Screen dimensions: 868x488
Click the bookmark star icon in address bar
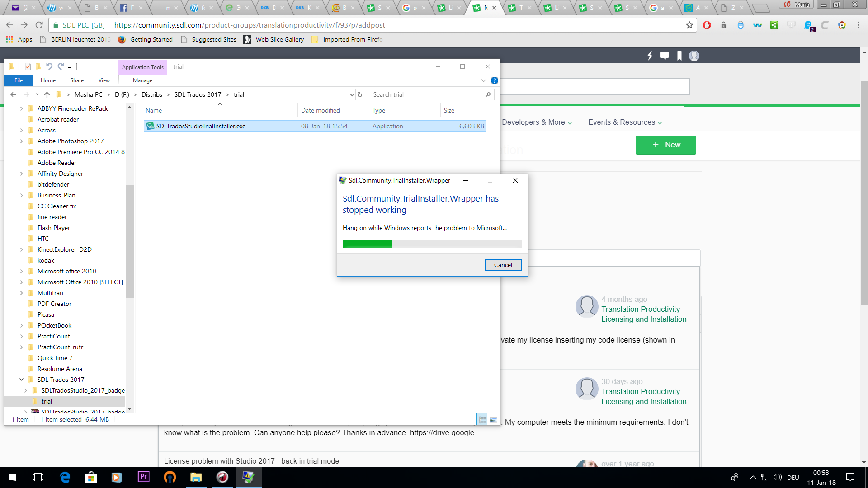pos(689,25)
